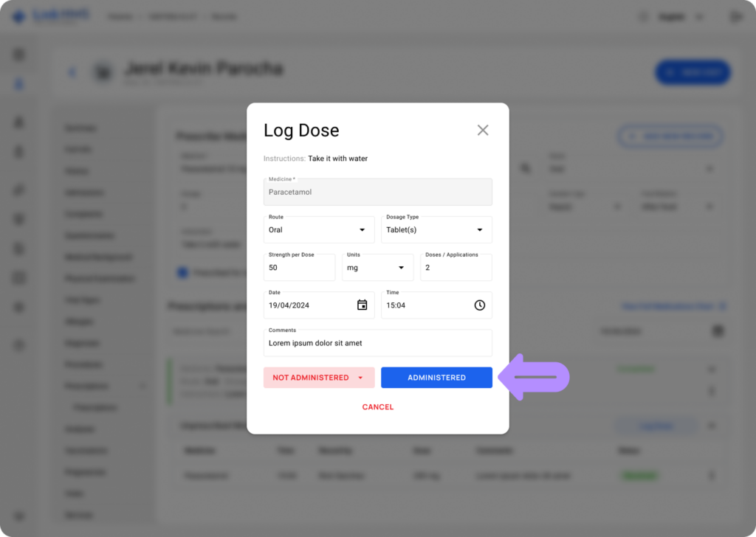The height and width of the screenshot is (537, 756).
Task: Expand the Not Administered reason dropdown
Action: coord(360,378)
